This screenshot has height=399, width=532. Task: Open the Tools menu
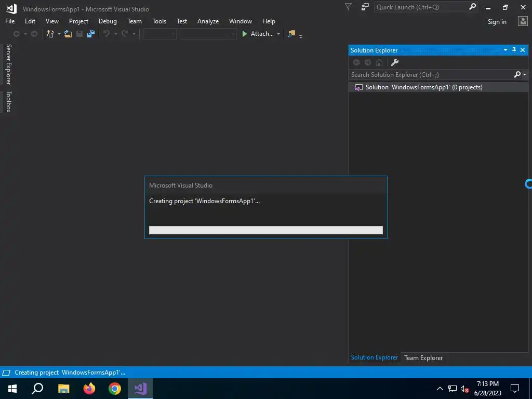pos(159,21)
